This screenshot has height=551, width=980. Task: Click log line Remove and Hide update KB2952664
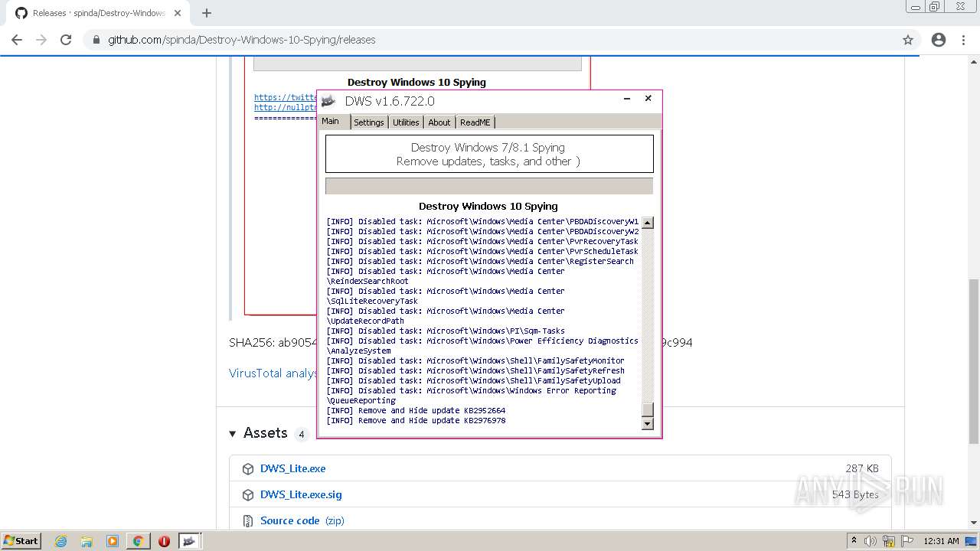tap(416, 411)
